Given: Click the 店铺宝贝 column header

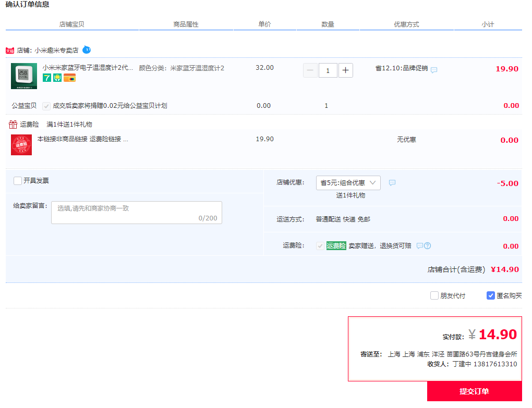Looking at the screenshot, I should (x=71, y=24).
